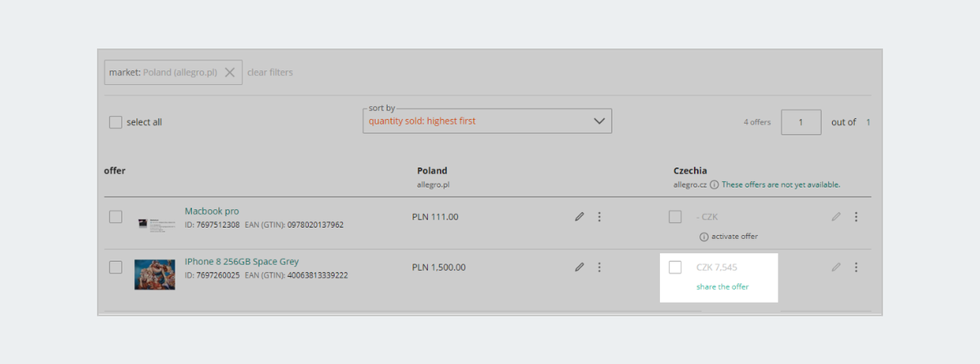
Task: Select the iPhone 8 offer checkbox
Action: click(x=116, y=267)
